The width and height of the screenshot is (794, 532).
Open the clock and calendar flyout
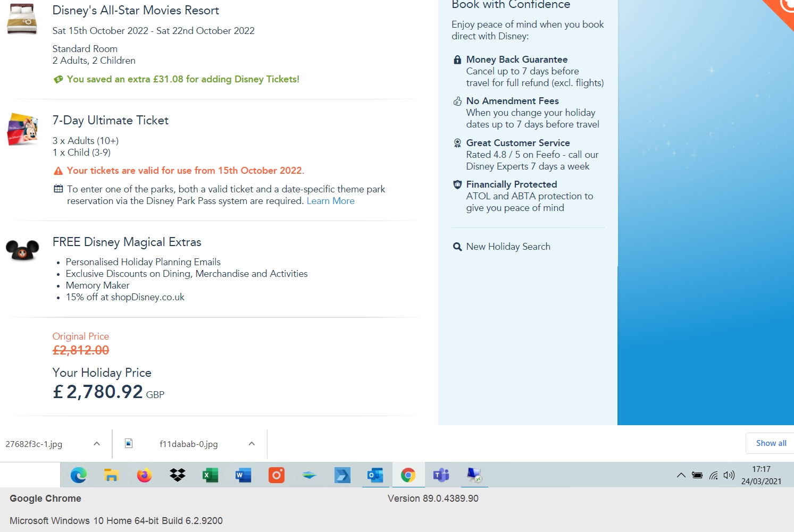click(x=762, y=475)
